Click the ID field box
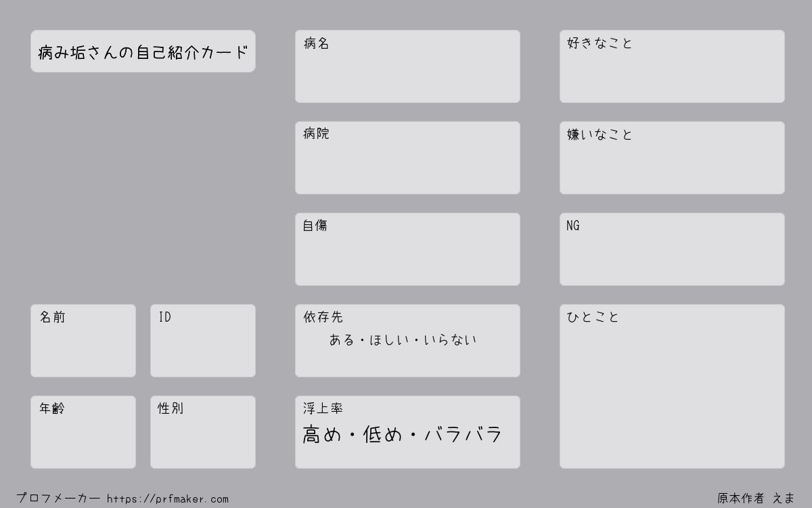 [x=203, y=341]
